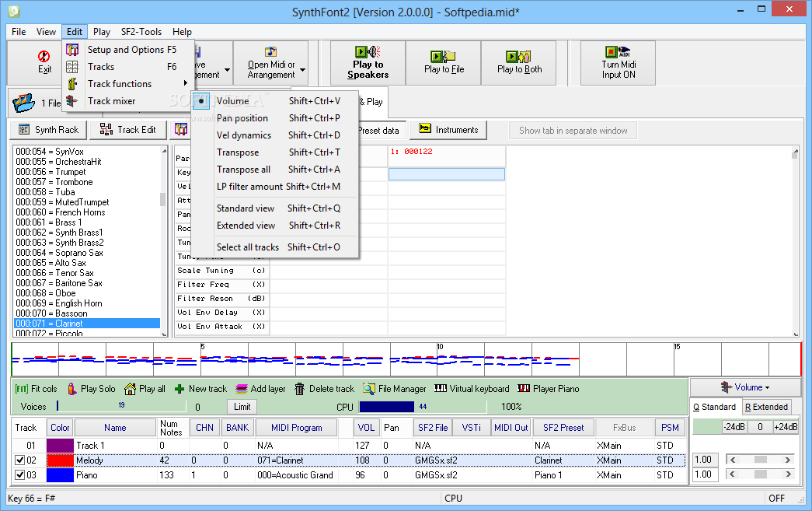Open File Manager icon
This screenshot has width=812, height=511.
pos(369,389)
